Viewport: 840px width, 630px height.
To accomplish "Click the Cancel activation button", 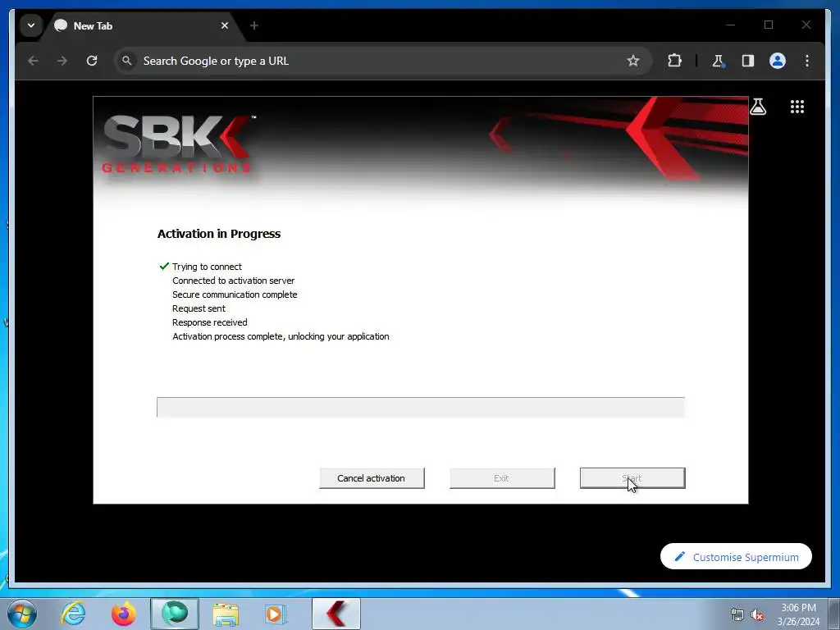I will (372, 478).
